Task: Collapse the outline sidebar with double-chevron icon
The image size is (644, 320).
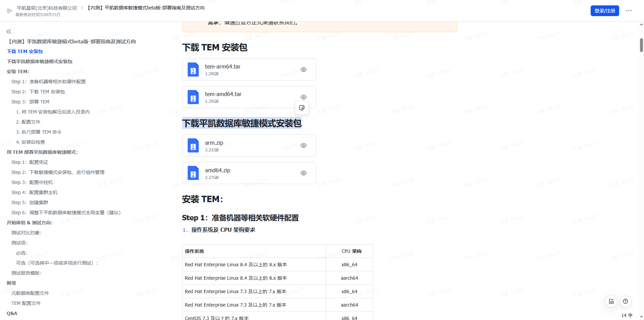Action: [x=9, y=32]
